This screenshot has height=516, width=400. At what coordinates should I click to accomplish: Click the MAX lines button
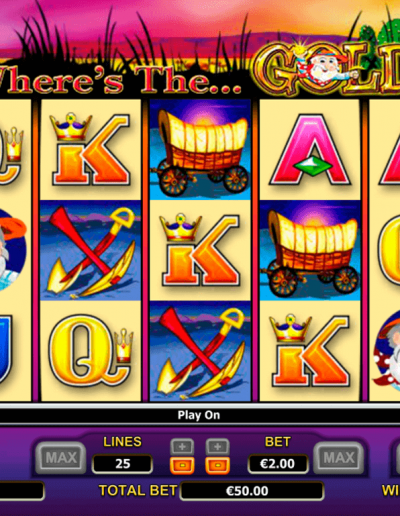pos(60,457)
